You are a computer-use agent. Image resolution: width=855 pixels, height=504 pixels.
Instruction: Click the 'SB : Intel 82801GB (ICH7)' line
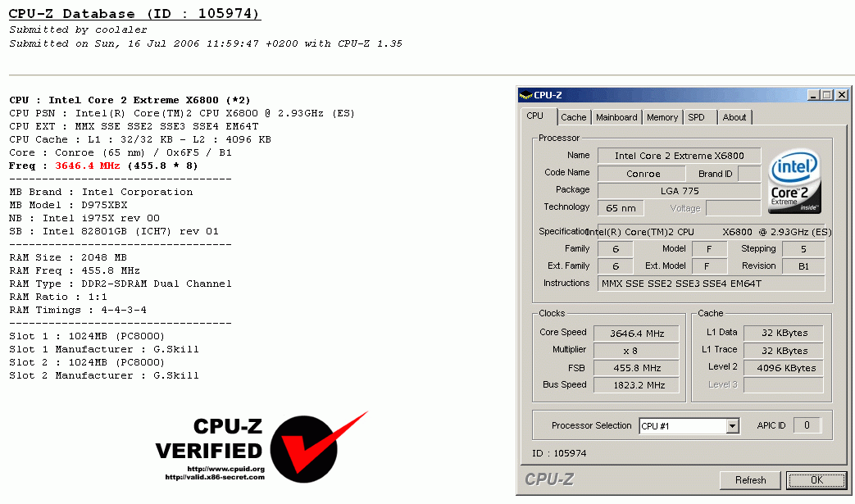pyautogui.click(x=113, y=231)
